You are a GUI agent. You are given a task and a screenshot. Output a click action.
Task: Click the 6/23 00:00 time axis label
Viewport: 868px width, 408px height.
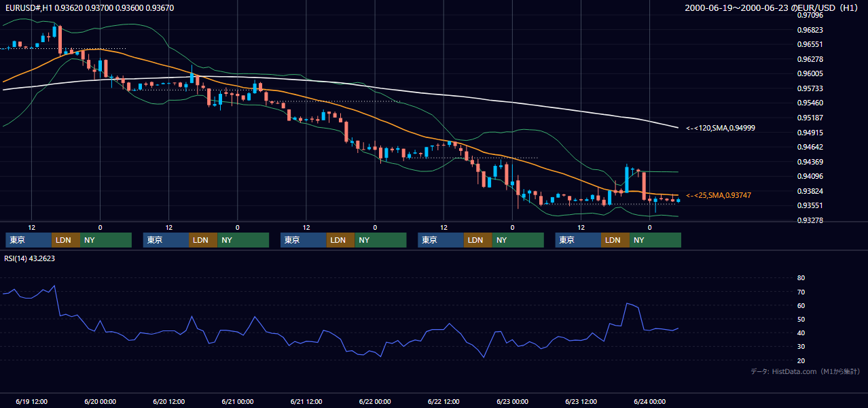pos(512,401)
